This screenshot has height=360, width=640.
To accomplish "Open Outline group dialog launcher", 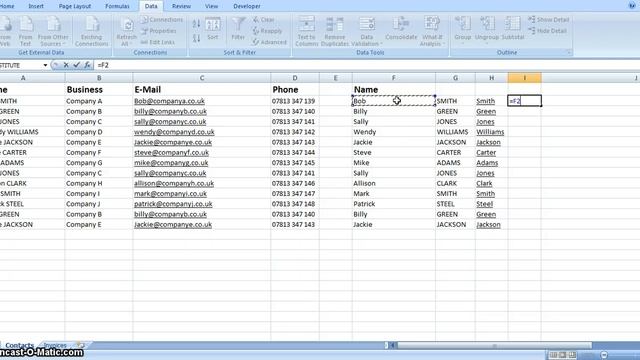I will pyautogui.click(x=569, y=53).
